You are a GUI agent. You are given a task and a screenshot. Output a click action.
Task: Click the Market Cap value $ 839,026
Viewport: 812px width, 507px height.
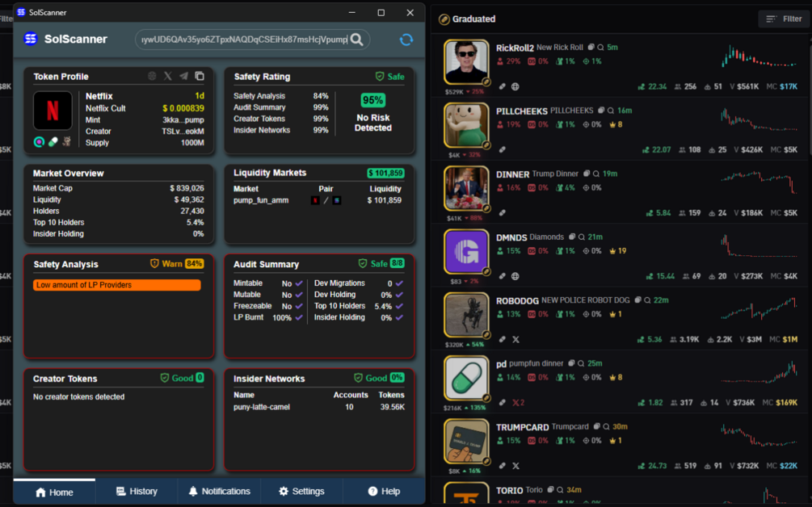[x=187, y=188]
